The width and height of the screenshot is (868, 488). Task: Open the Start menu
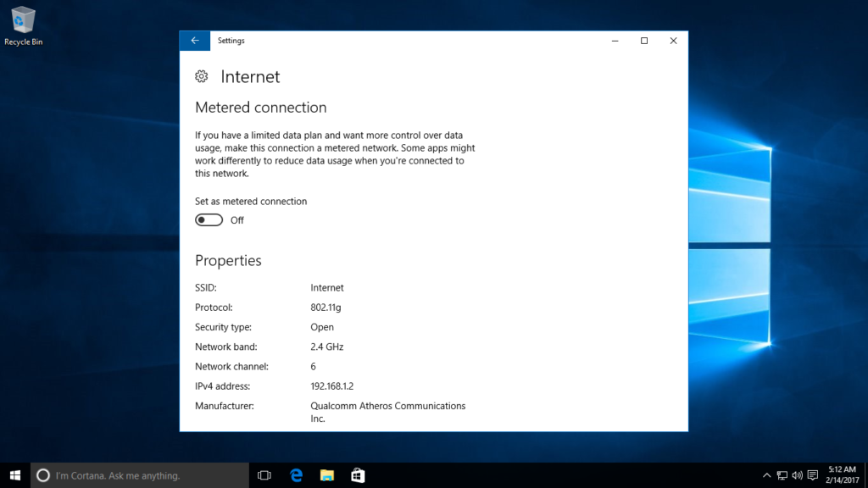coord(15,475)
